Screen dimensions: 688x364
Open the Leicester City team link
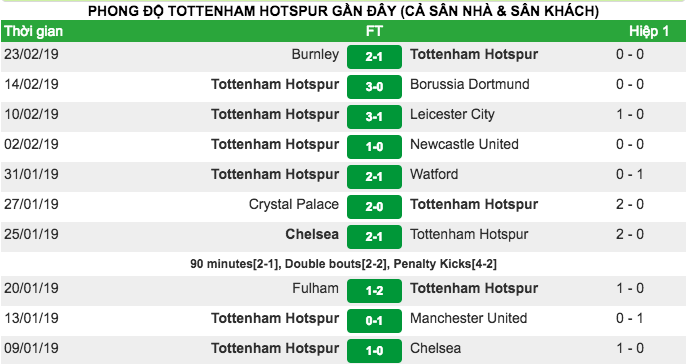coord(452,114)
